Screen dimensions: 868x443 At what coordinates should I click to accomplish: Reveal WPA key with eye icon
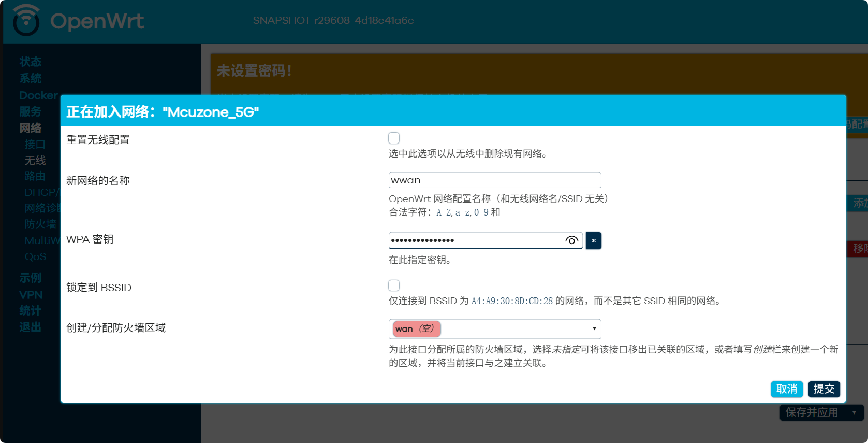tap(571, 240)
